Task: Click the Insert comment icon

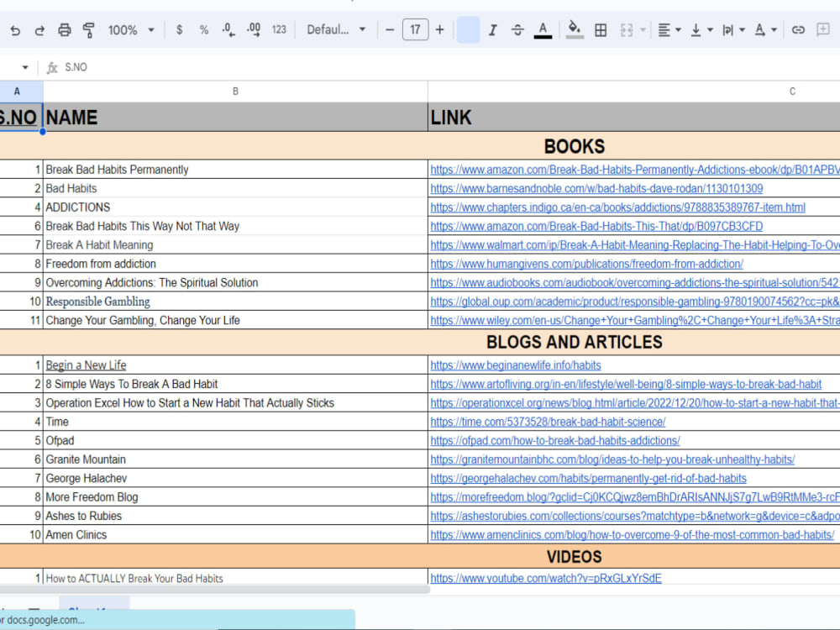Action: (823, 29)
